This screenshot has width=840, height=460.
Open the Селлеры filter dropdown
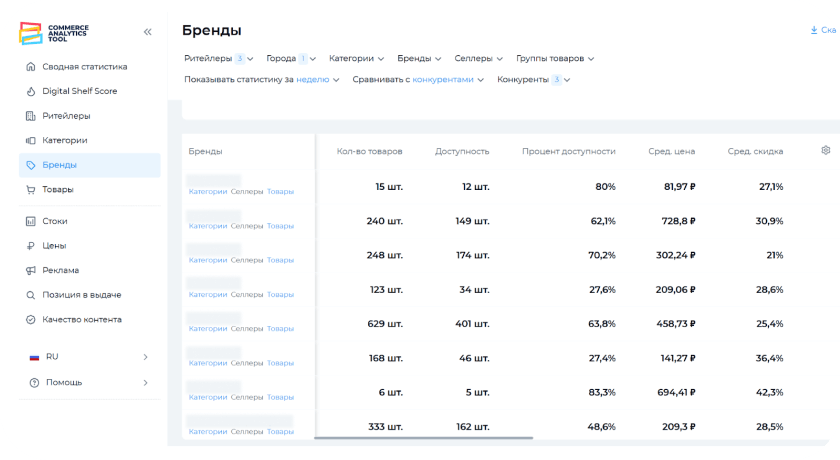coord(478,58)
